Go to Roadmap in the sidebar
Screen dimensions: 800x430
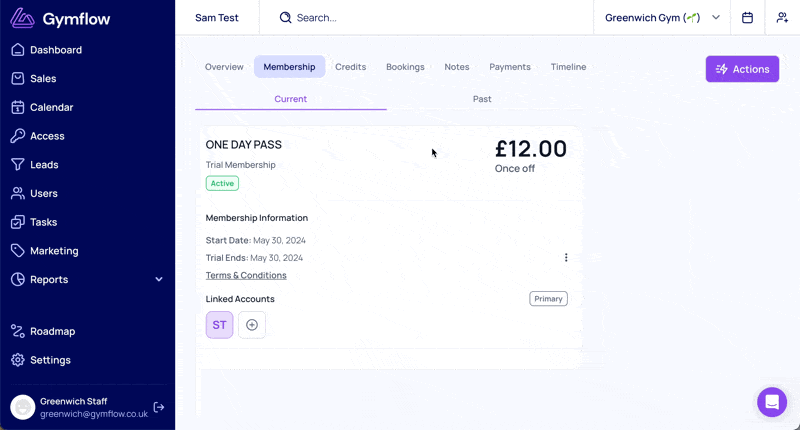(43, 332)
